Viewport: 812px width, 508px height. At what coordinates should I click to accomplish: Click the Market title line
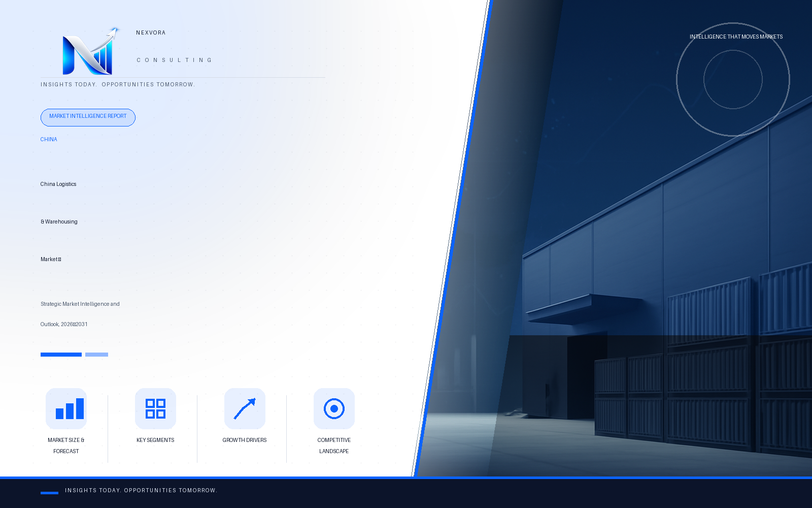51,259
